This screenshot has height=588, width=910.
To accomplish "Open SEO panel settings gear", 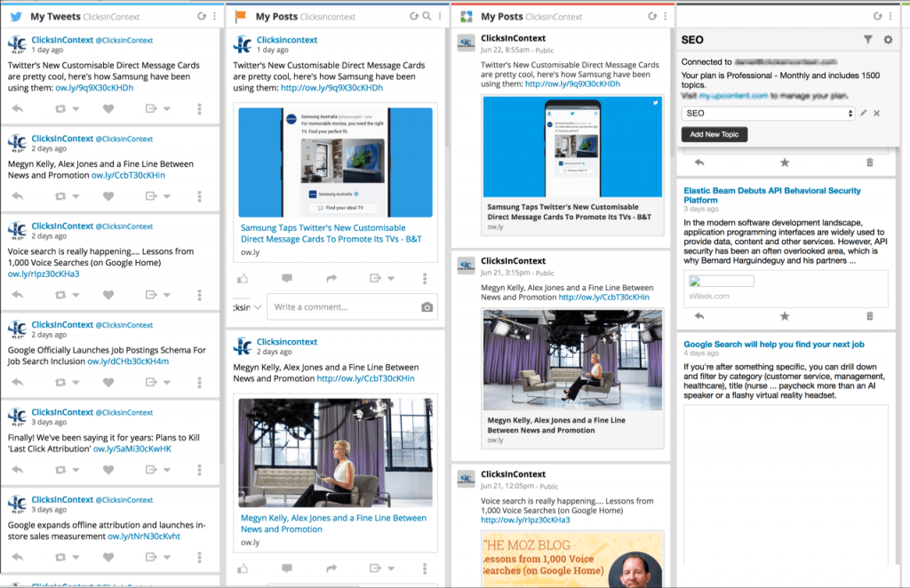I will pyautogui.click(x=888, y=39).
